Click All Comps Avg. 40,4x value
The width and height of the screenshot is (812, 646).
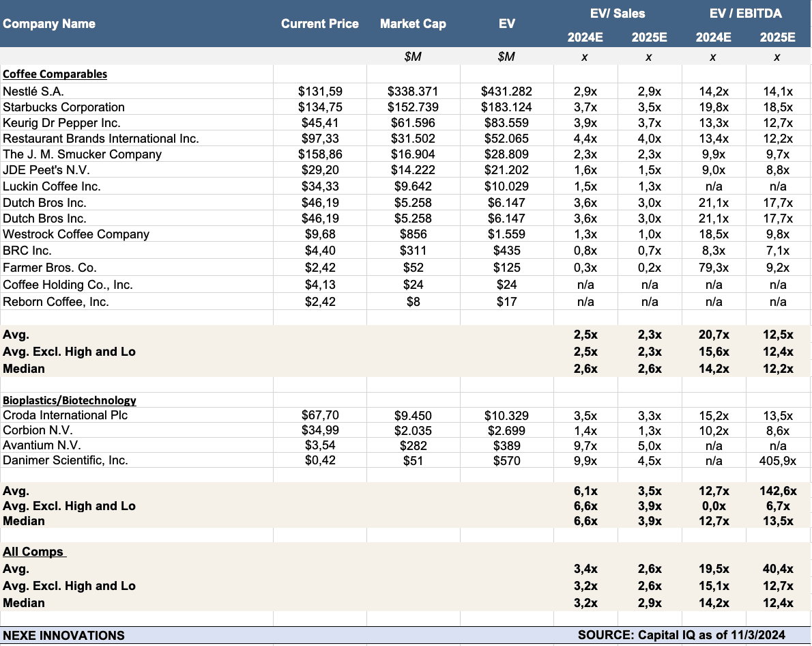click(778, 569)
